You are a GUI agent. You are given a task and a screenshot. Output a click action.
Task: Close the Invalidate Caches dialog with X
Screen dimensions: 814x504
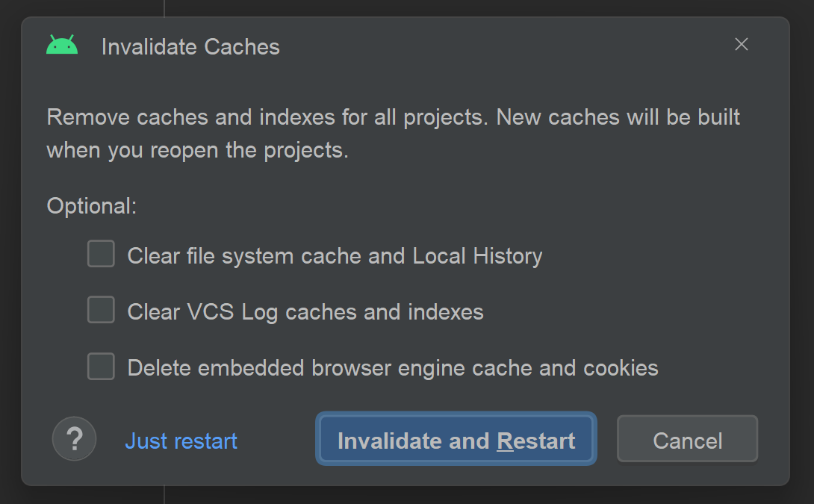pyautogui.click(x=742, y=44)
